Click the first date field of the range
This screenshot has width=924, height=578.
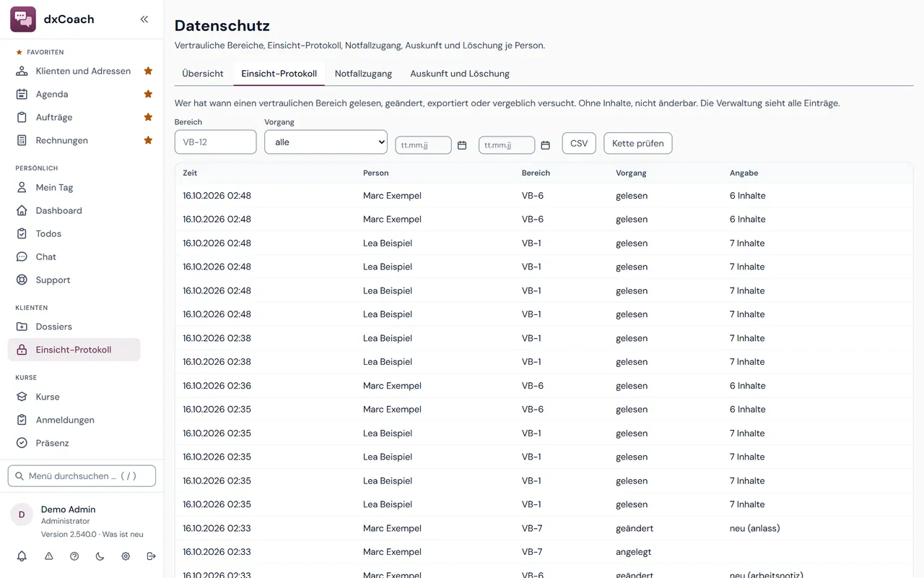[423, 145]
